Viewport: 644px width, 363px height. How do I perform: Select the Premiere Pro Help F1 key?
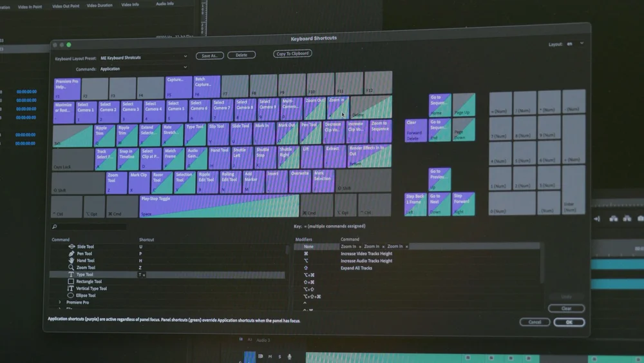(67, 88)
